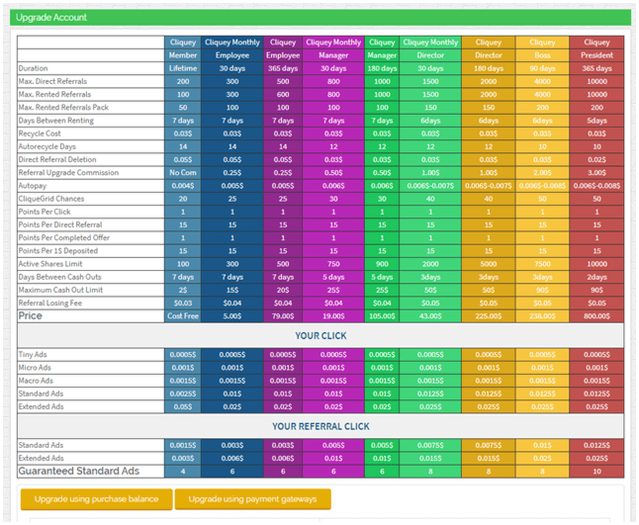Click the Tiny Ads row label

pos(33,354)
